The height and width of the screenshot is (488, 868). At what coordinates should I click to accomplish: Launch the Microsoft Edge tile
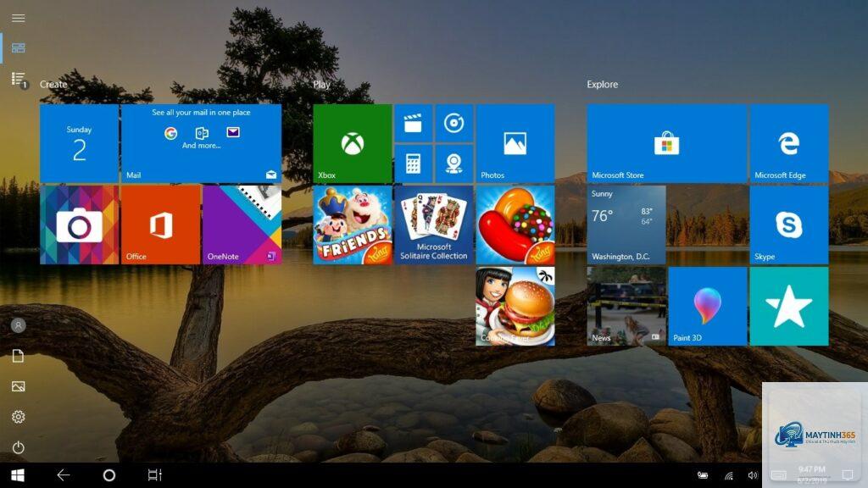pyautogui.click(x=789, y=143)
